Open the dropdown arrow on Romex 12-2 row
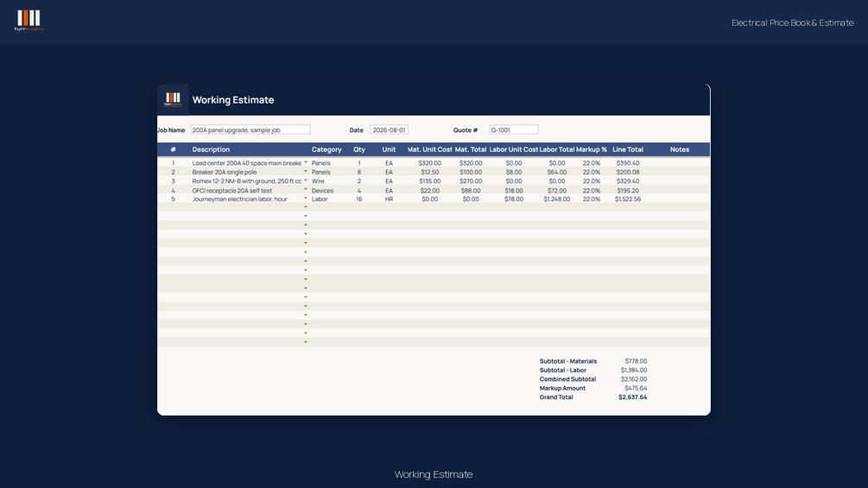 (x=306, y=181)
